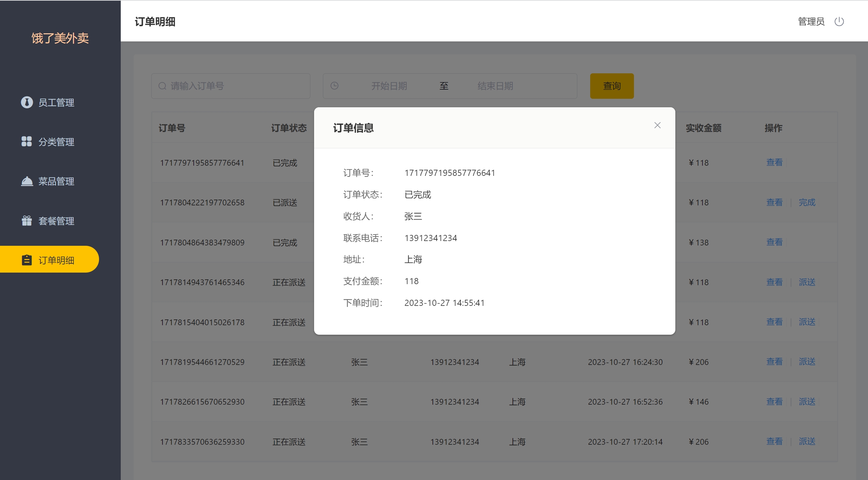Open the 结束日期 end date picker
This screenshot has width=868, height=480.
click(495, 86)
